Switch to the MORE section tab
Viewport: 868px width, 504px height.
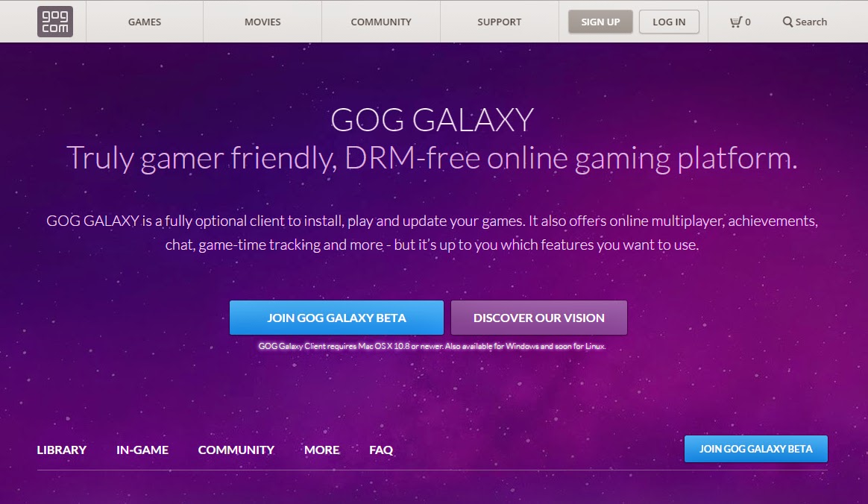click(321, 450)
